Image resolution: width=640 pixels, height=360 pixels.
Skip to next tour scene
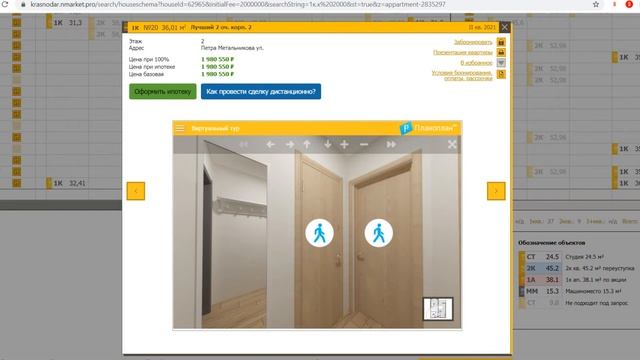click(x=391, y=144)
